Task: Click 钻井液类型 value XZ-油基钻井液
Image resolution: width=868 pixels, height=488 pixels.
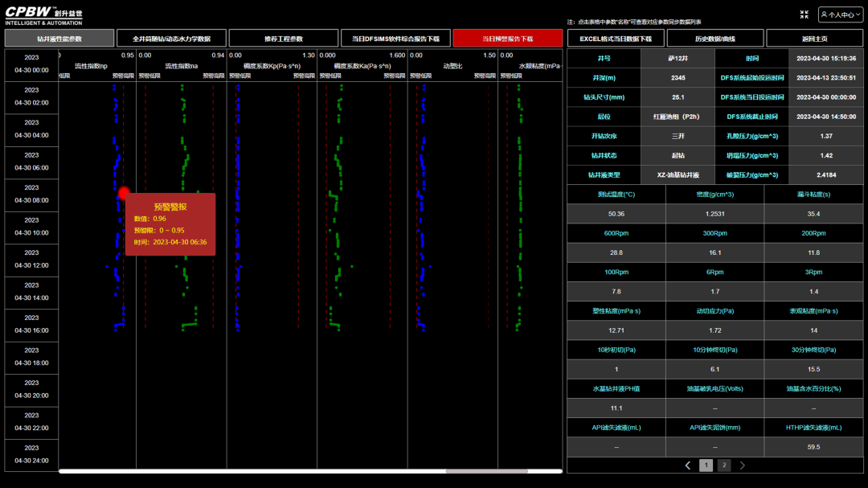Action: pyautogui.click(x=678, y=175)
